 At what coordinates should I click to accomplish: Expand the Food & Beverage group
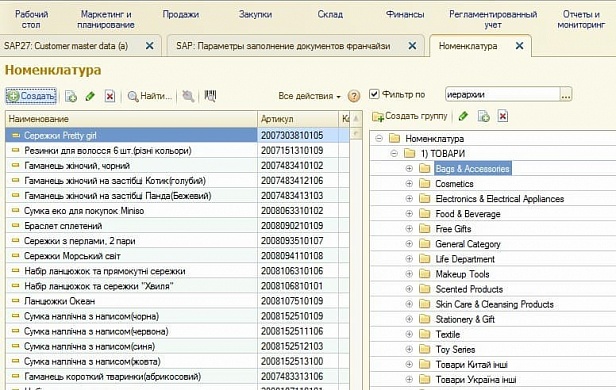point(409,214)
